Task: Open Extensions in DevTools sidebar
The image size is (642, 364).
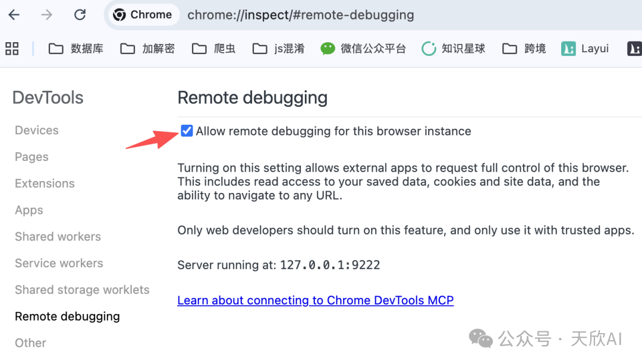Action: click(x=45, y=183)
